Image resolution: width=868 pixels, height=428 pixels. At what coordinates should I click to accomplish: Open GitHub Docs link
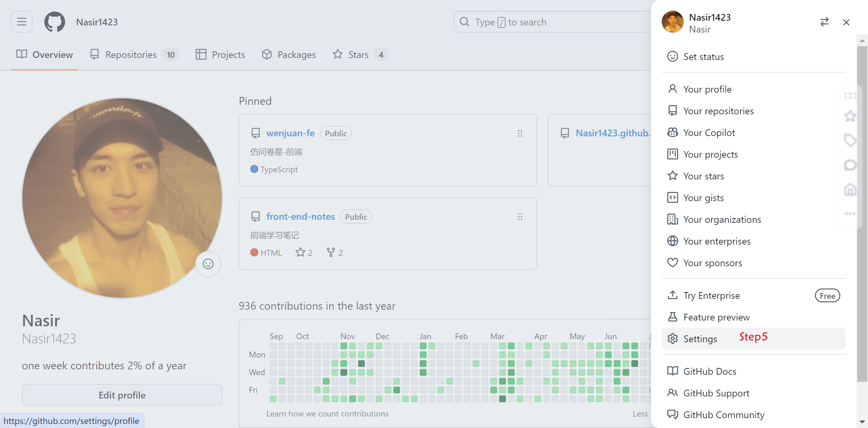tap(753, 371)
